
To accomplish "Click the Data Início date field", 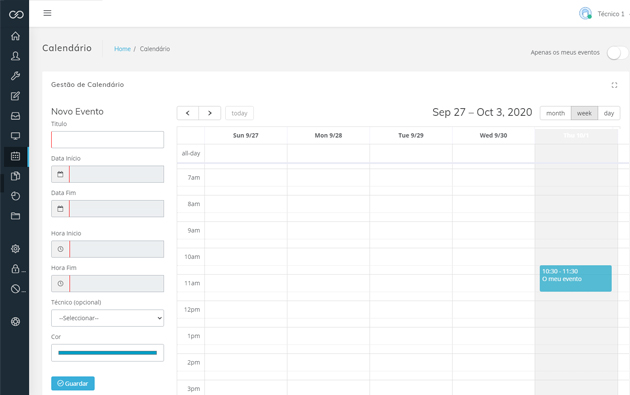I will [117, 174].
